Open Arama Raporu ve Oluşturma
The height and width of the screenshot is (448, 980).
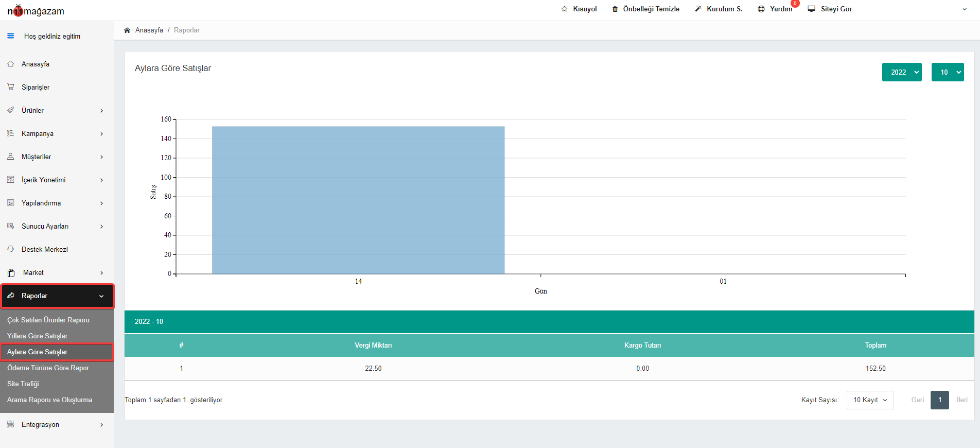[50, 400]
